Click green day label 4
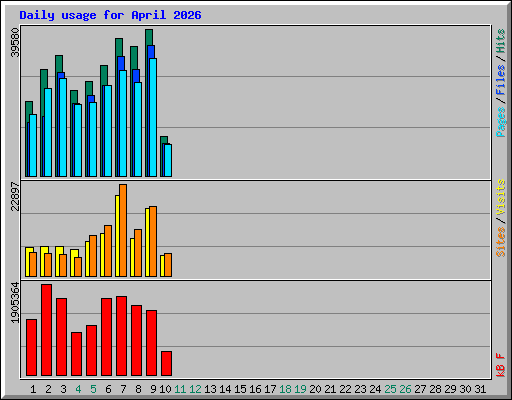Viewport: 512px width, 400px height. [x=78, y=389]
